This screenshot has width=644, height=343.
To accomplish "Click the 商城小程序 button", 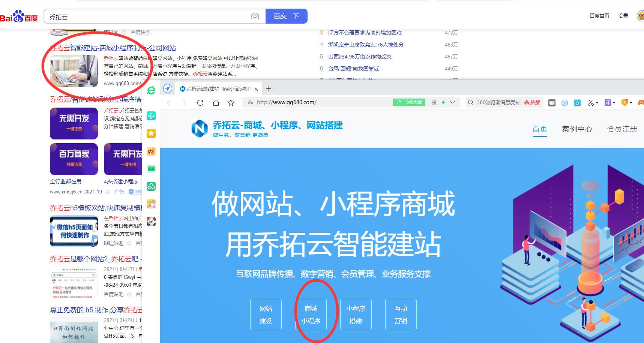I will coord(311,315).
